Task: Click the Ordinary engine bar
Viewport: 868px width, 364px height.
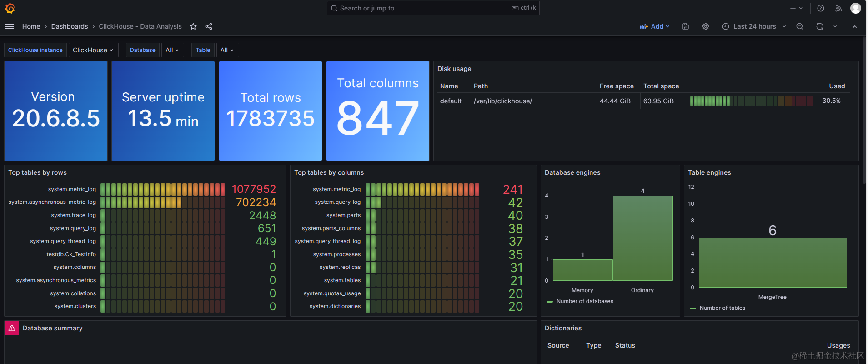Action: tap(642, 238)
